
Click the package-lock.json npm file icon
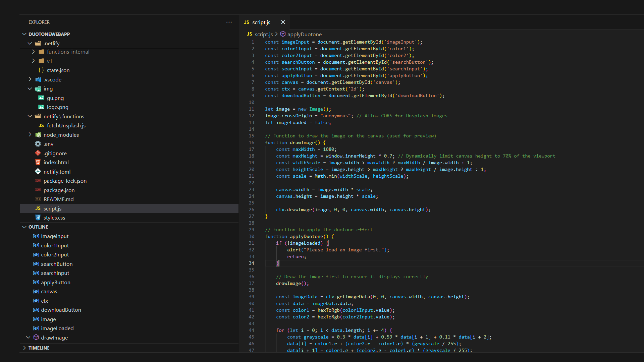click(38, 181)
